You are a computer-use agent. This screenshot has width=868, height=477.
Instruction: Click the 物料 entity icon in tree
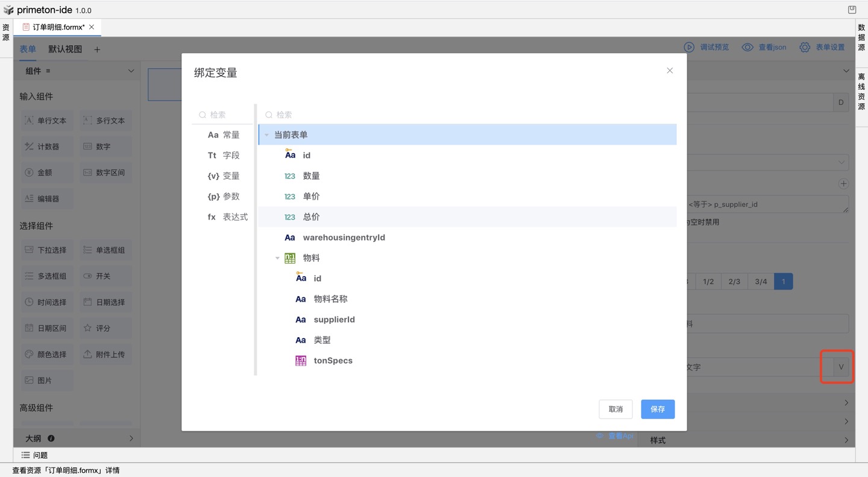290,258
